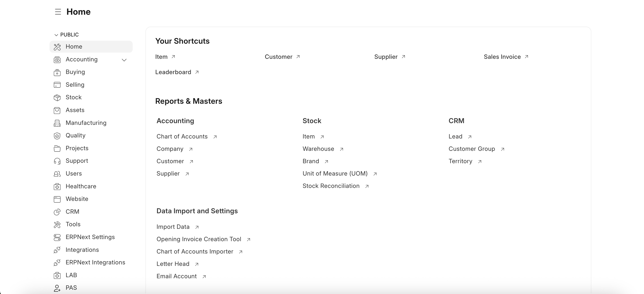Click the arrow icon beside Leaderboard

[197, 72]
